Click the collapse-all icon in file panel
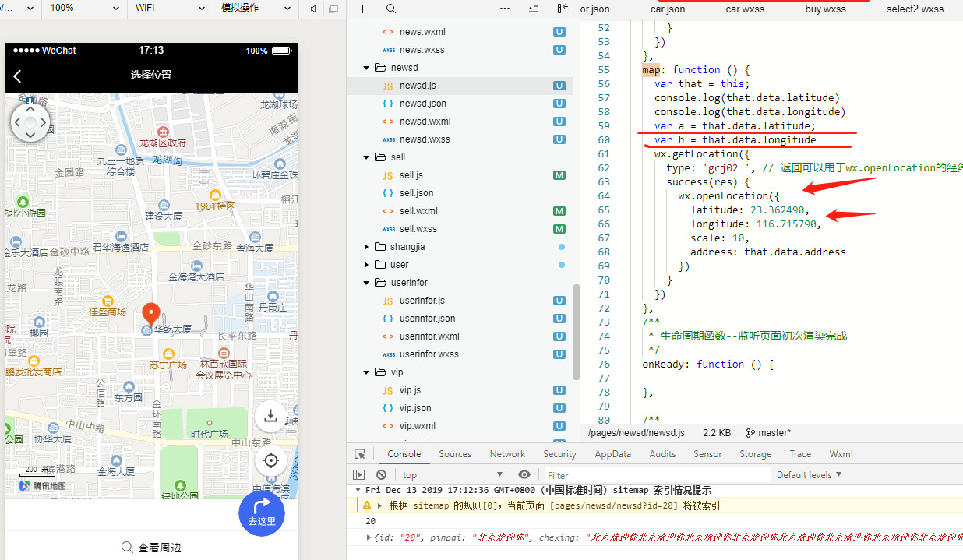This screenshot has width=963, height=560. click(534, 9)
